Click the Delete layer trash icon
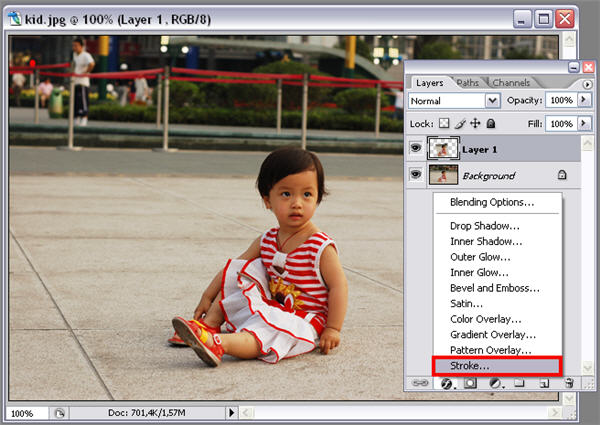 pyautogui.click(x=568, y=383)
